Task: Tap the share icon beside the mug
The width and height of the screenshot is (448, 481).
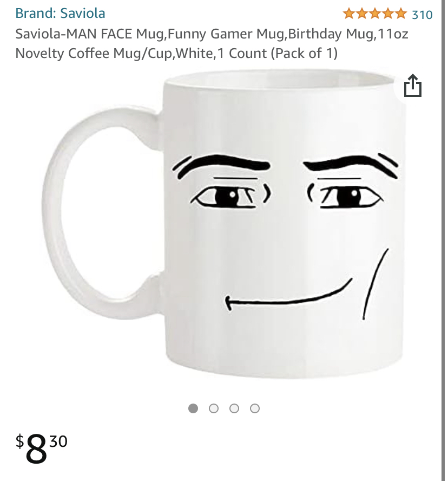Action: pos(412,86)
